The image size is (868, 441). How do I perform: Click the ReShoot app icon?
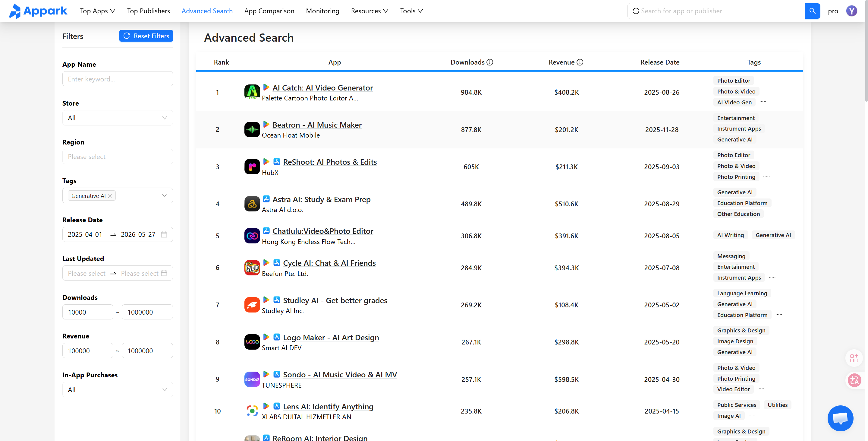[x=252, y=167]
